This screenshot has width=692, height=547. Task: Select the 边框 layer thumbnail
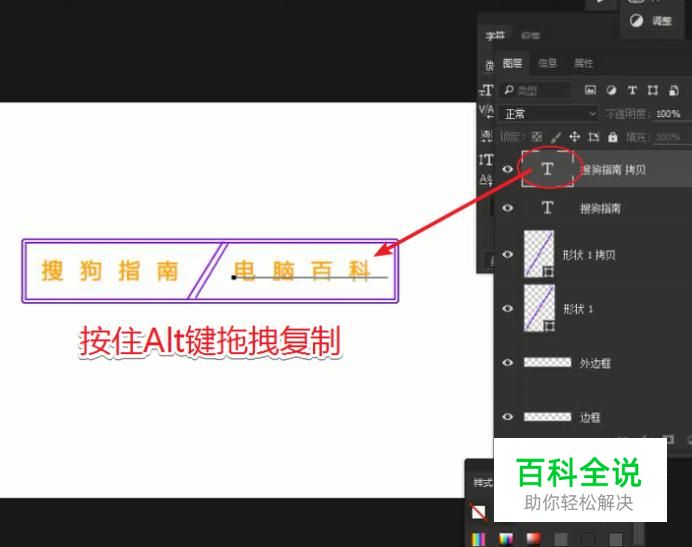click(x=547, y=416)
